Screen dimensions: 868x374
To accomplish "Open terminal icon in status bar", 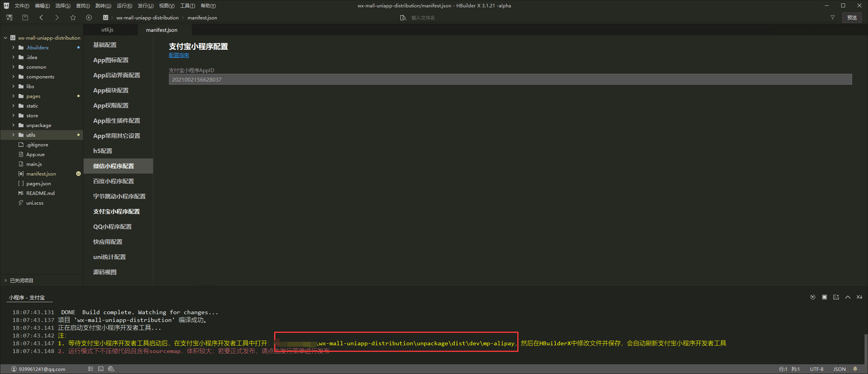I will 101,369.
